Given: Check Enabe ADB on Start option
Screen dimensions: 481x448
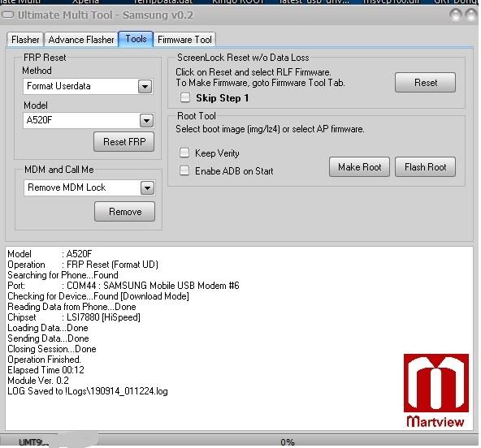Looking at the screenshot, I should [x=184, y=170].
